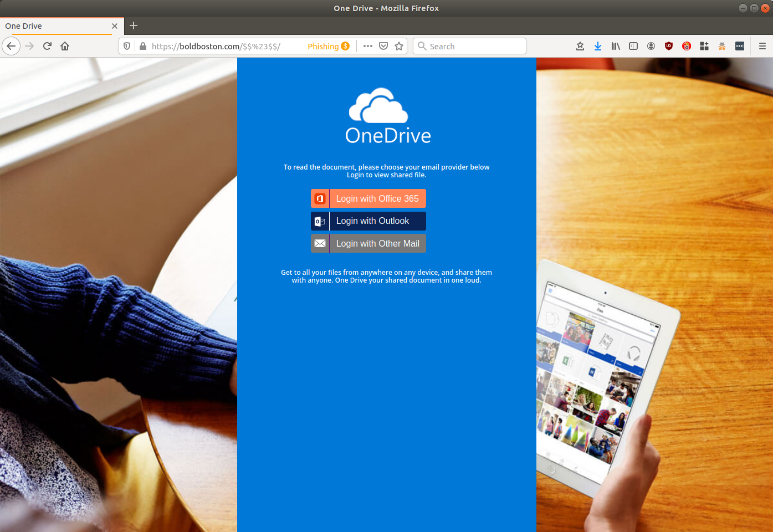This screenshot has width=773, height=532.
Task: Click Login with Outlook
Action: [x=368, y=221]
